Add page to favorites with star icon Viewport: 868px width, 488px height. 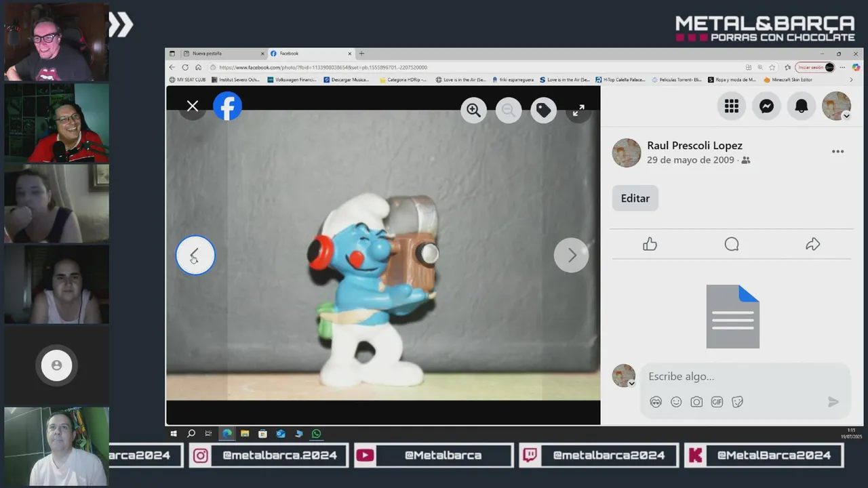click(772, 67)
